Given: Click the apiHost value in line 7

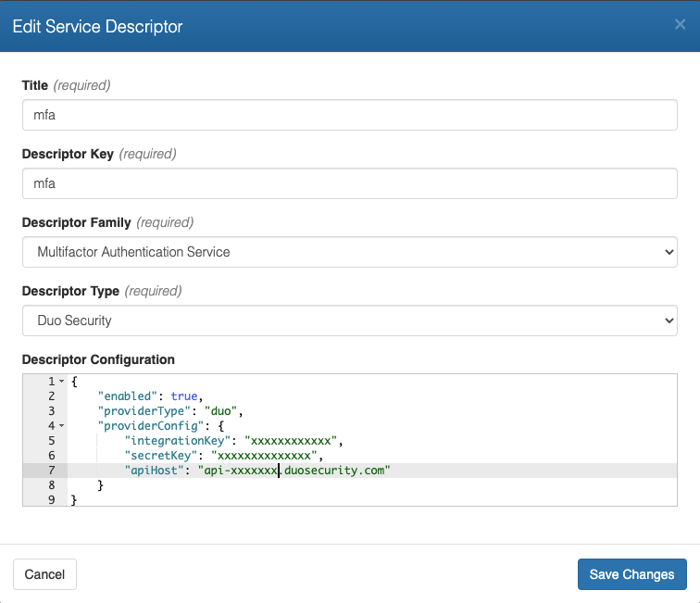Looking at the screenshot, I should point(294,471).
